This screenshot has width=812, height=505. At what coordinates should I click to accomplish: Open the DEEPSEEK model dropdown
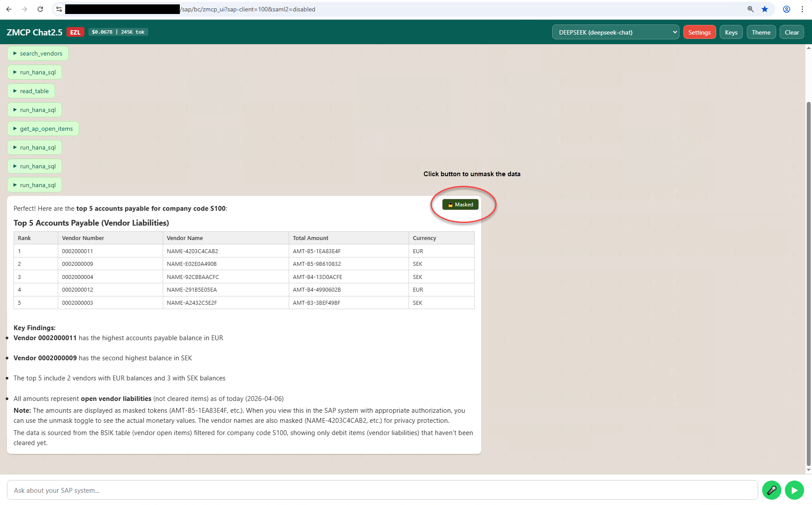616,32
